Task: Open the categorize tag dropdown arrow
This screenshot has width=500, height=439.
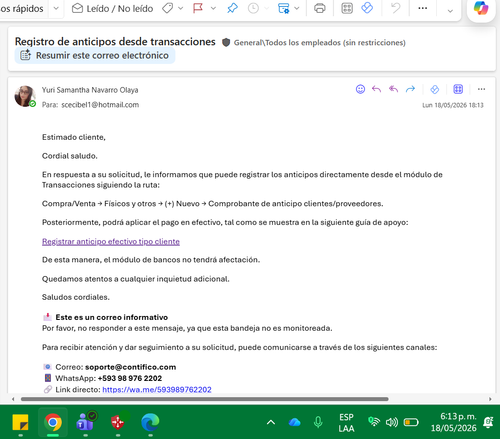Action: 180,8
